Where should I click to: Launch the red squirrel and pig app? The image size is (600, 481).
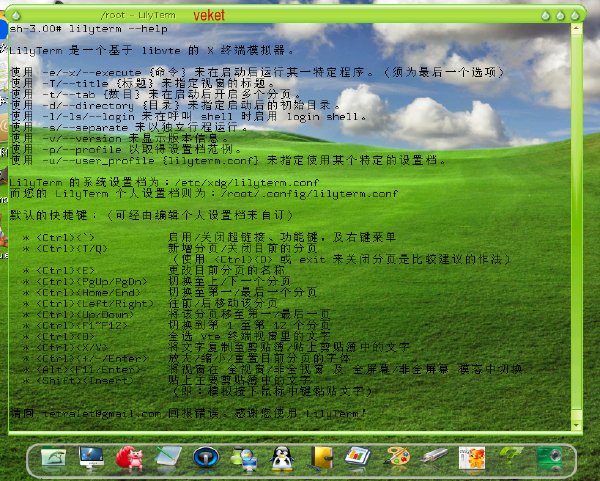(x=130, y=458)
